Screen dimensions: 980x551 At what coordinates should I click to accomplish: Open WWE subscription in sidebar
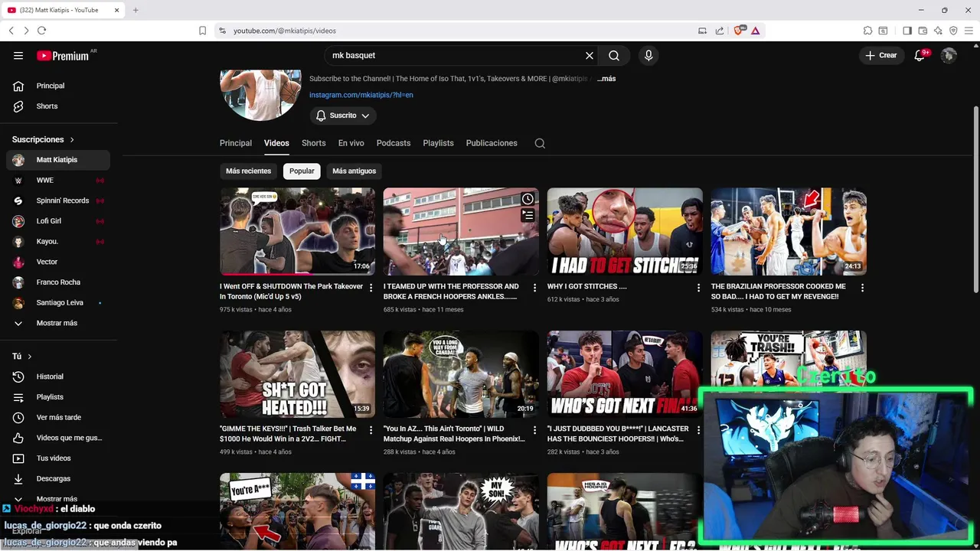(58, 180)
